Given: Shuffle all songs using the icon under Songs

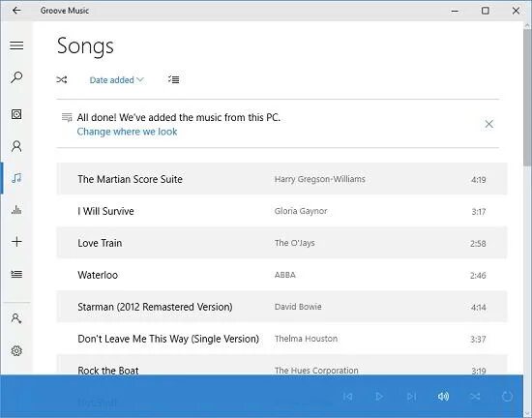Looking at the screenshot, I should click(62, 79).
